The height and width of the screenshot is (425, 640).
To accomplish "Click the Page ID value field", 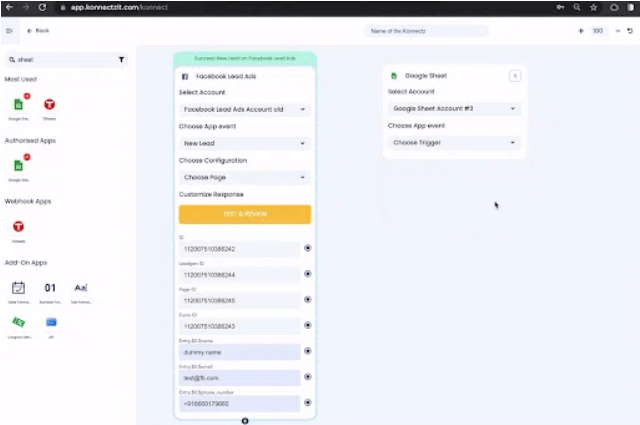I will (x=240, y=300).
